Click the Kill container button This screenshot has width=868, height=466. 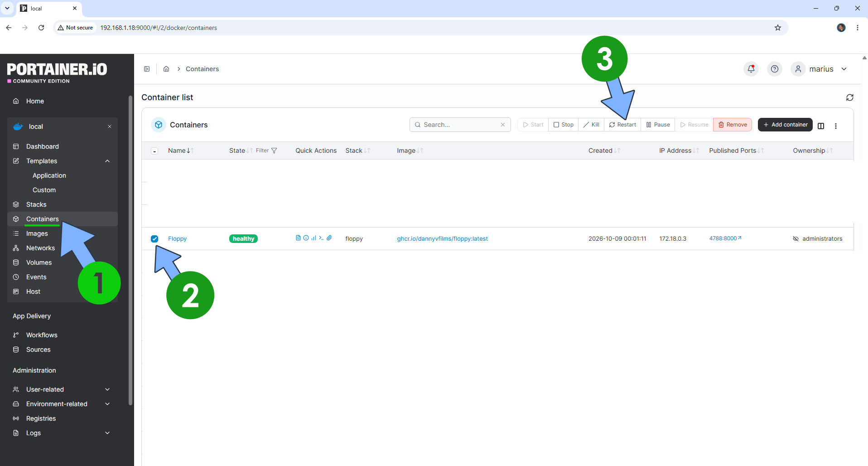pyautogui.click(x=591, y=125)
